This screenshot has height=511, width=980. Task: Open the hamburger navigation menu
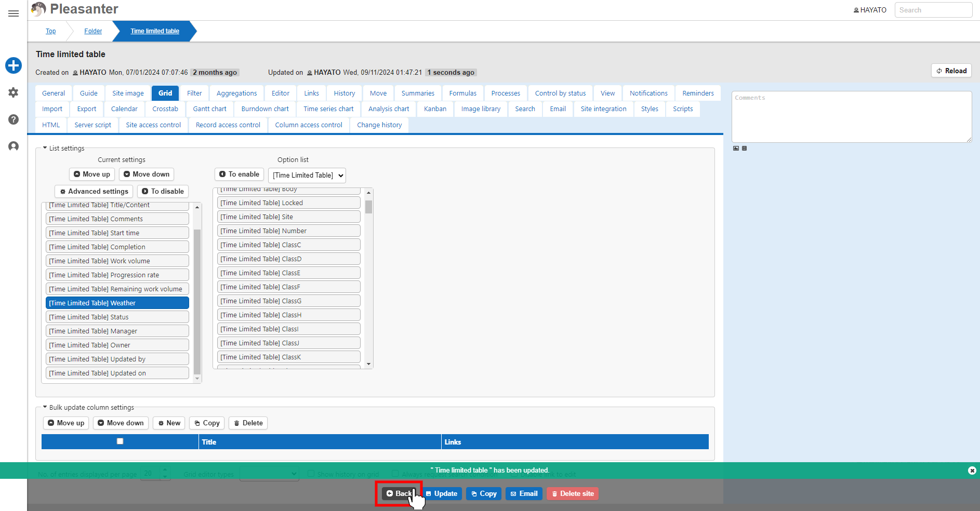[x=14, y=14]
